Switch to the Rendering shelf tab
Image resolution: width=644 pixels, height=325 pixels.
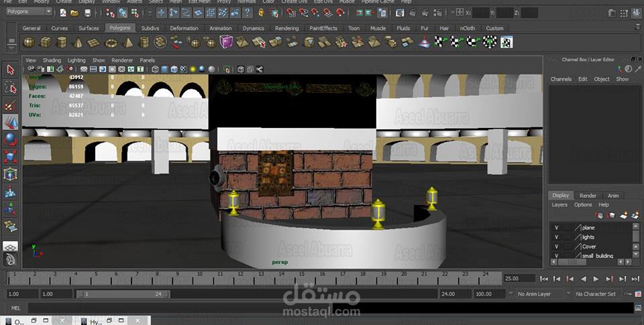286,28
